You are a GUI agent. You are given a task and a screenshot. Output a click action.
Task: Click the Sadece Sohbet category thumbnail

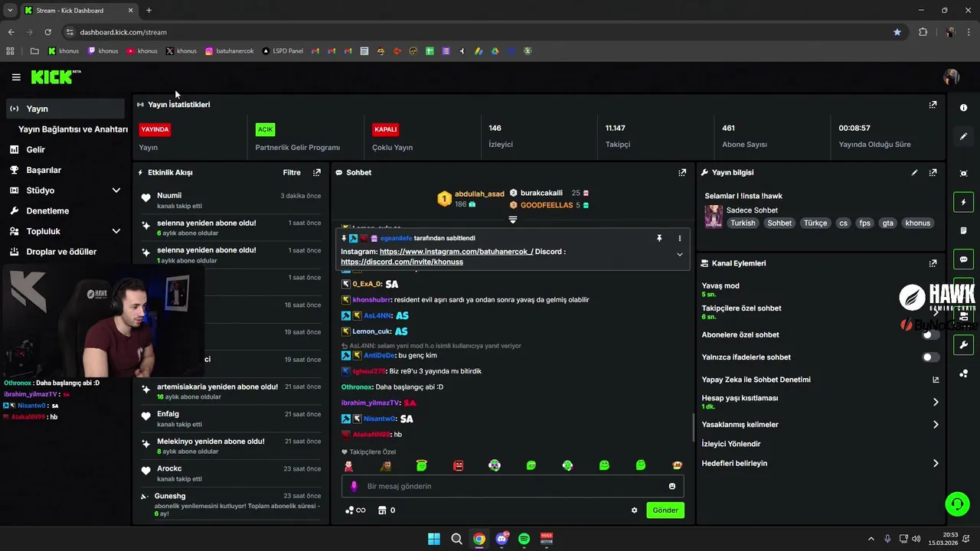pyautogui.click(x=714, y=217)
